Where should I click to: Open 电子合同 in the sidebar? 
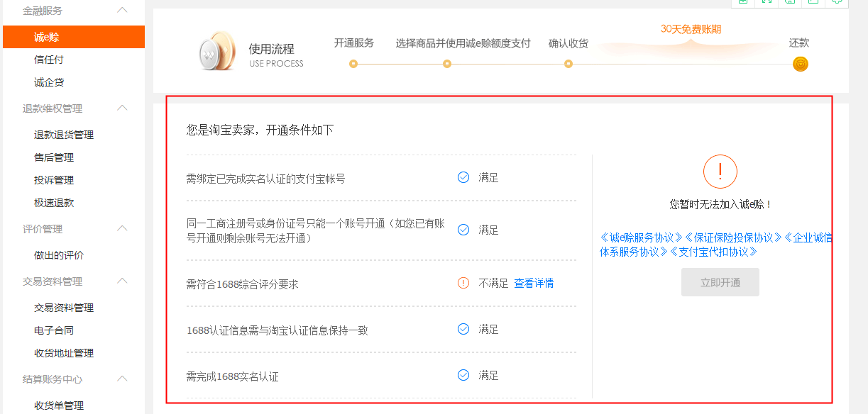(x=54, y=330)
